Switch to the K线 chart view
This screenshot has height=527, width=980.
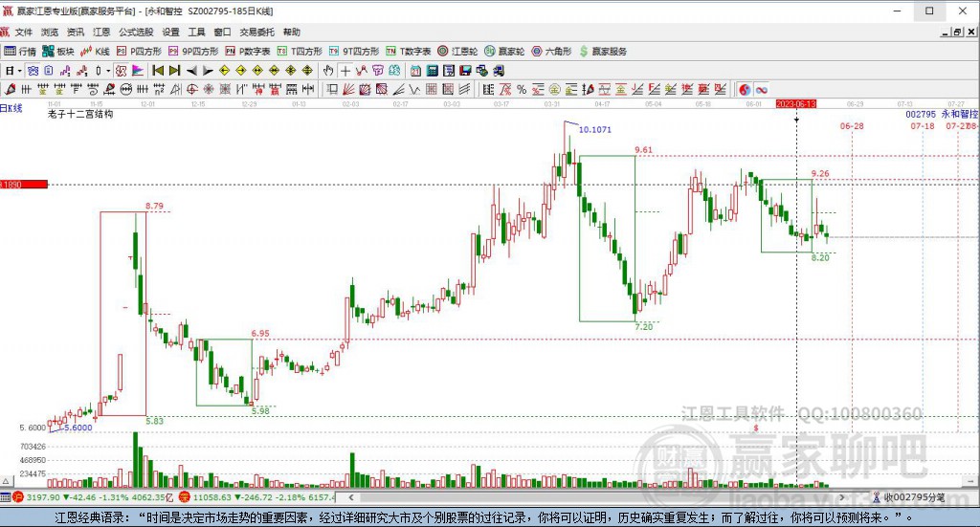pyautogui.click(x=95, y=52)
